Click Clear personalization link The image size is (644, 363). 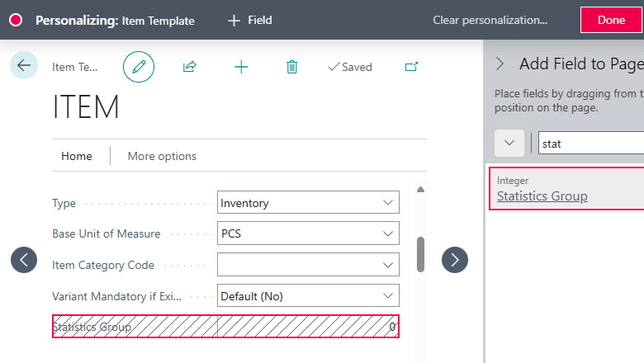point(490,20)
